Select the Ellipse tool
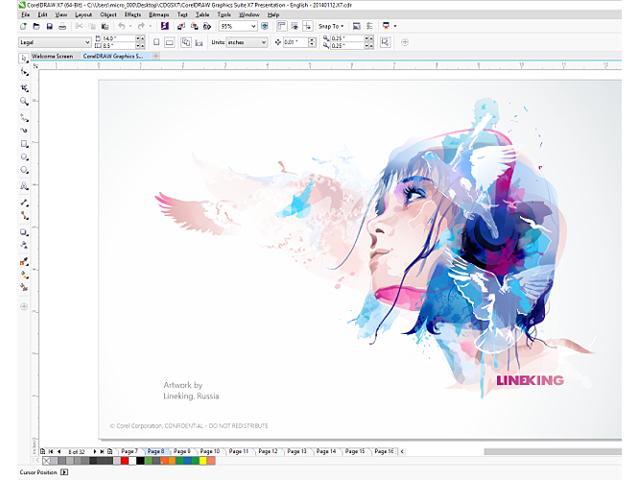 point(24,158)
